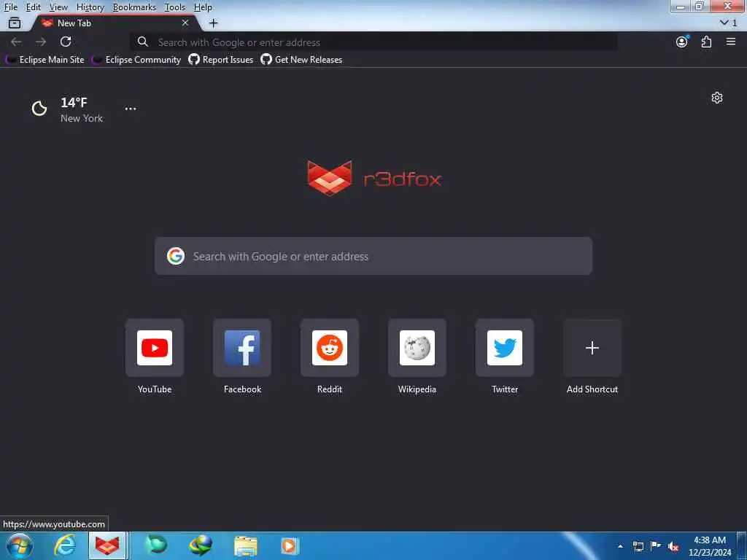This screenshot has width=747, height=560.
Task: Open the History menu
Action: click(x=90, y=7)
